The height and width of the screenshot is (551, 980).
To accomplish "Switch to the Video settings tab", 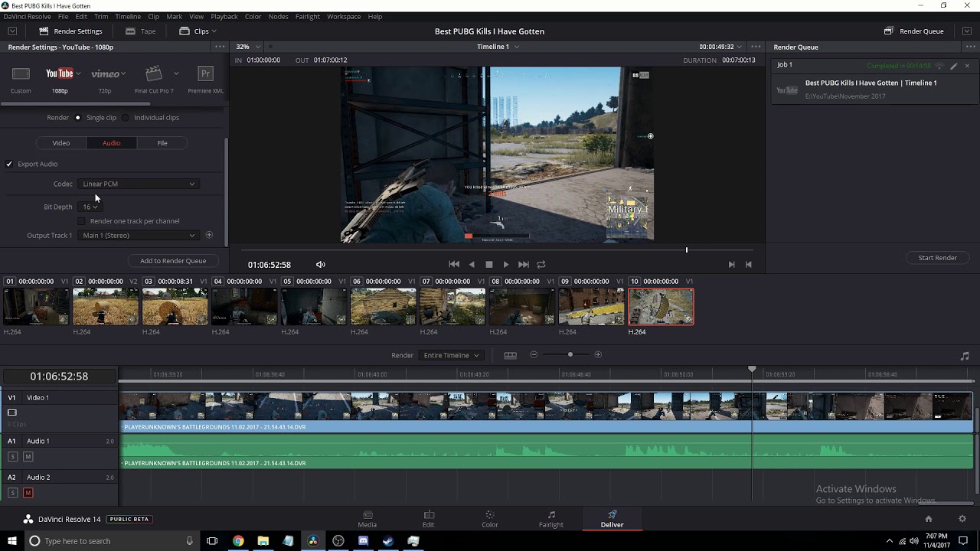I will point(61,143).
